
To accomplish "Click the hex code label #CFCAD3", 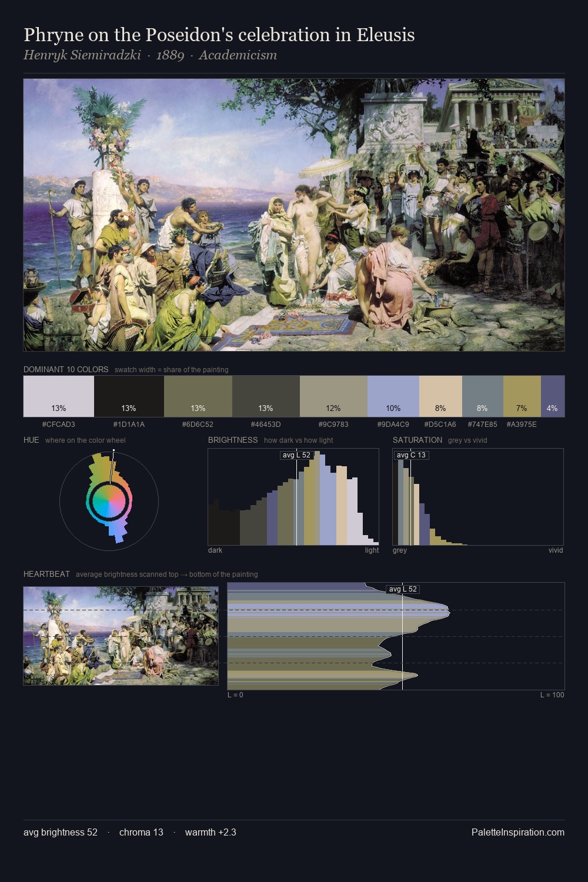I will pos(59,425).
